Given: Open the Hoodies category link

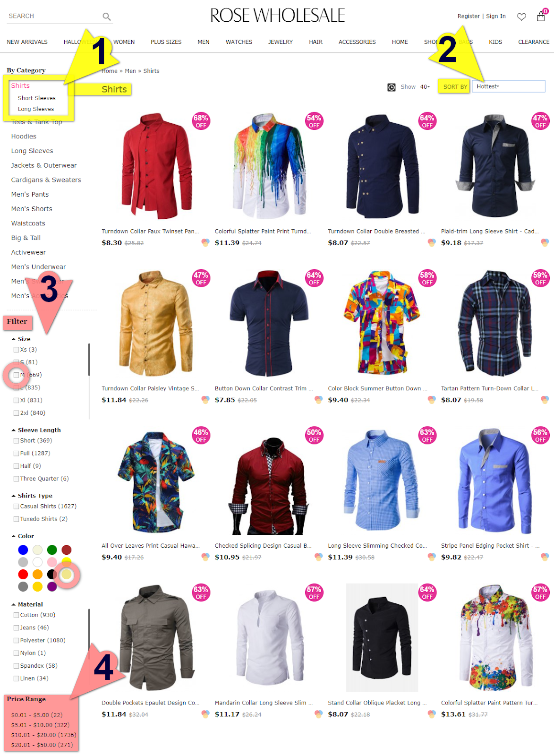Looking at the screenshot, I should pyautogui.click(x=24, y=137).
